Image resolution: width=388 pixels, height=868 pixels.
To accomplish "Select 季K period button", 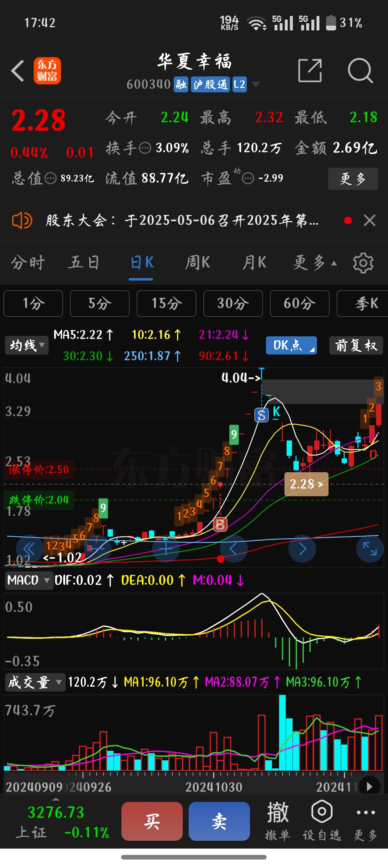I will [x=363, y=304].
